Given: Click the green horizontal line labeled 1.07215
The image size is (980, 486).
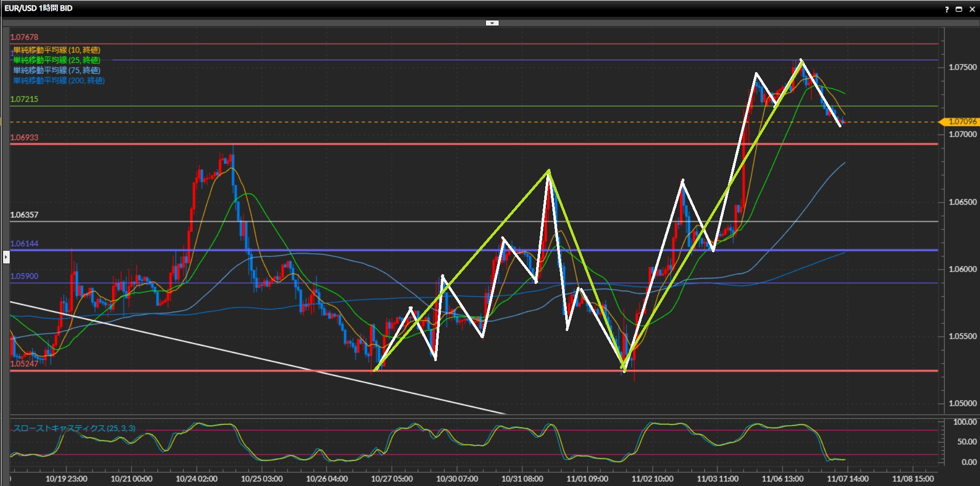Looking at the screenshot, I should coord(460,106).
